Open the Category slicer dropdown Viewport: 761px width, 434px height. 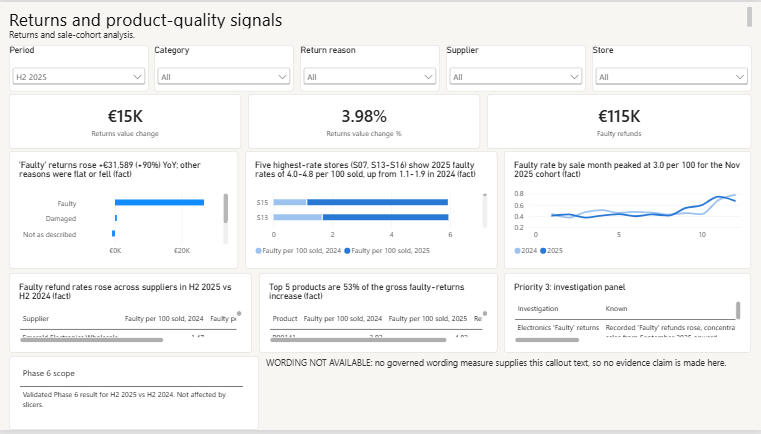click(224, 77)
